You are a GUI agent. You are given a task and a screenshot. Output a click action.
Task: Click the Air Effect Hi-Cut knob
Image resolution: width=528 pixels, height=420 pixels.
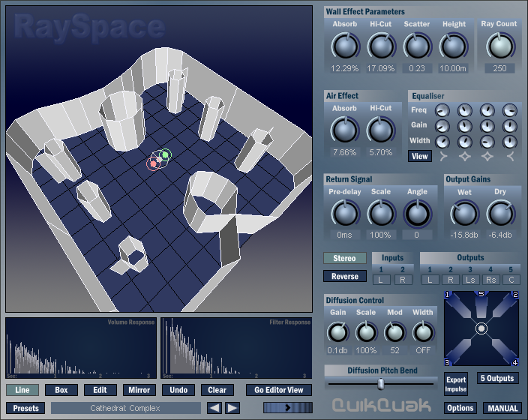coord(381,130)
